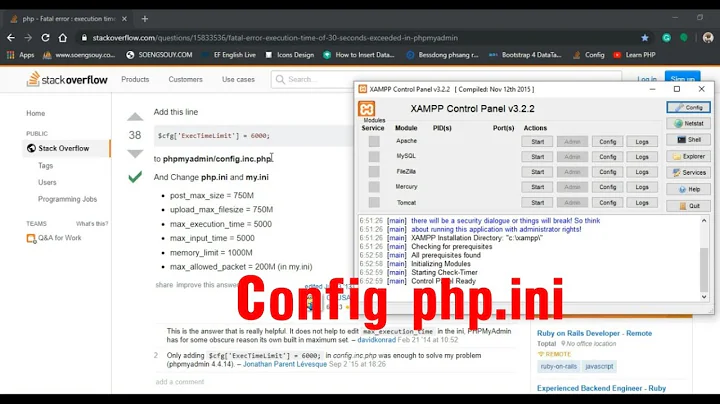The width and height of the screenshot is (720, 404).
Task: Open the Grammarly extension icon
Action: tap(666, 38)
